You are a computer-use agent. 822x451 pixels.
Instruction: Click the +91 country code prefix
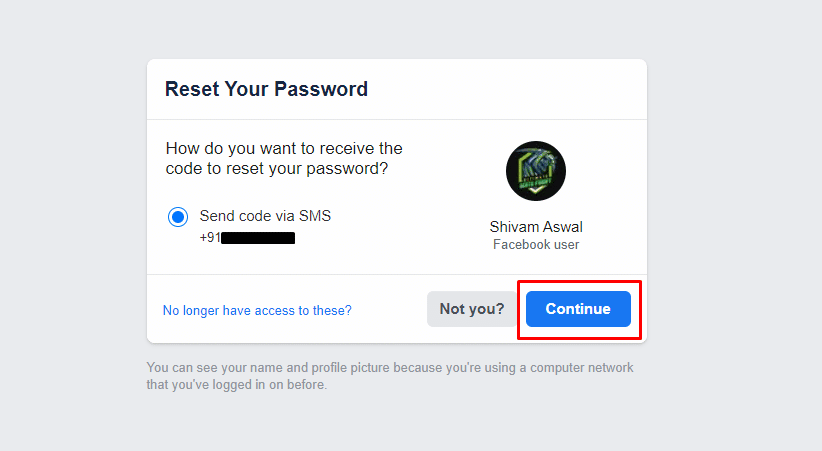210,238
